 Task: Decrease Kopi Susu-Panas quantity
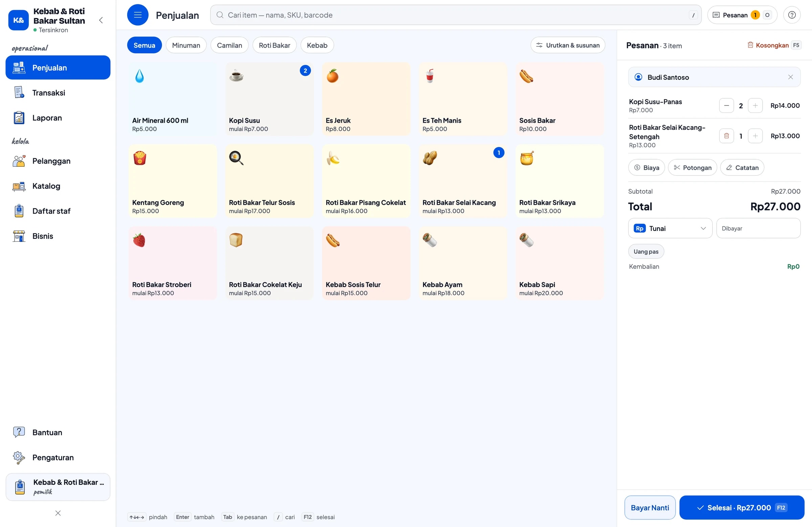(726, 106)
